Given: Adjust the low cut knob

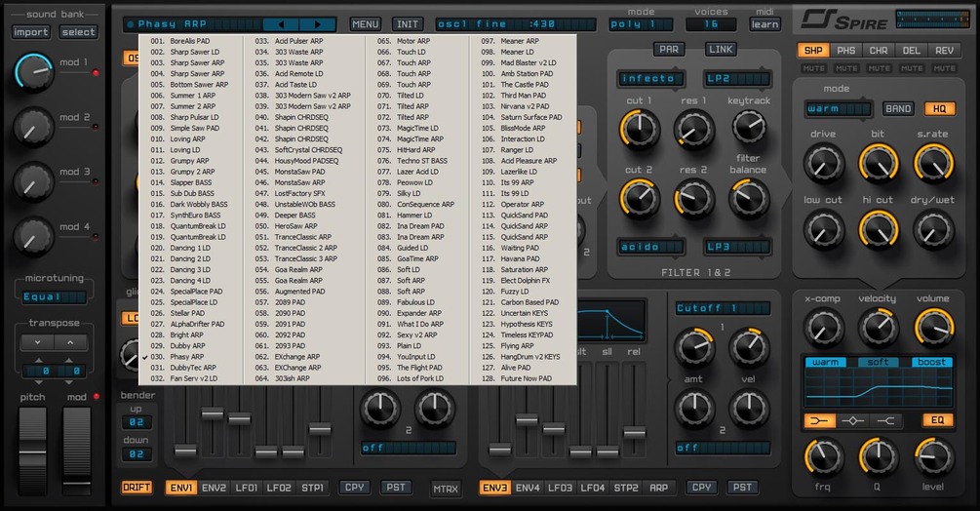Looking at the screenshot, I should [824, 230].
